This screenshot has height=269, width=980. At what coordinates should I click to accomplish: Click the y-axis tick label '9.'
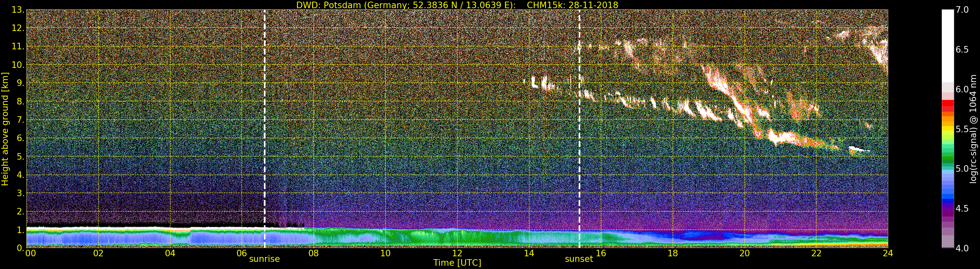[20, 83]
